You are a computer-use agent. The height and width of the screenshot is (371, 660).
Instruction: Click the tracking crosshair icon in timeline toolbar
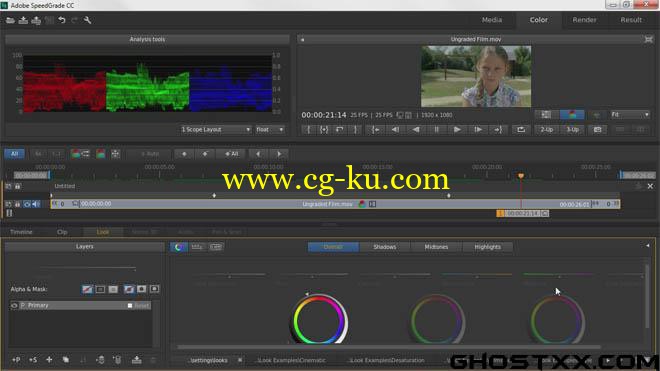pyautogui.click(x=115, y=154)
